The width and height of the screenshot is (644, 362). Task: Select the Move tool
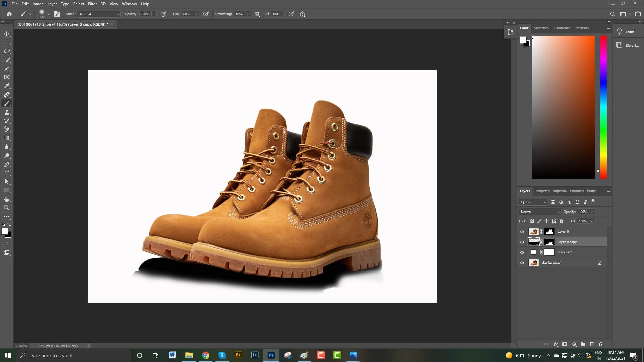point(7,34)
